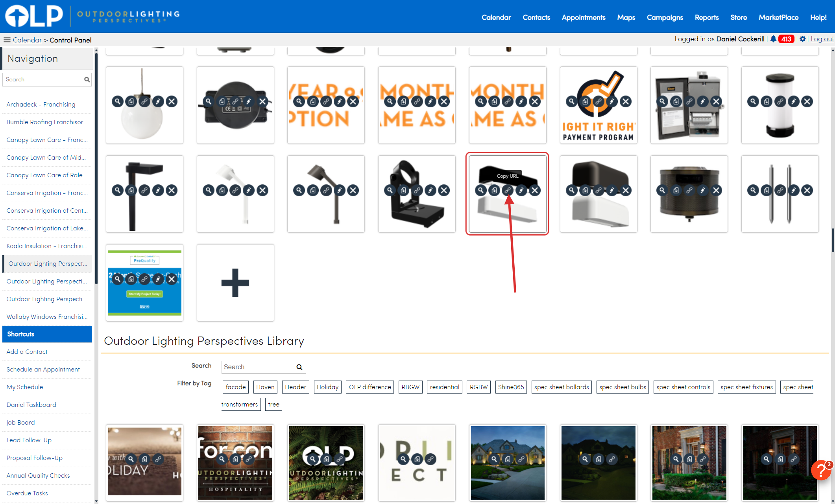Click Copy URL icon on the highlighted wall light
The image size is (835, 504).
[508, 190]
